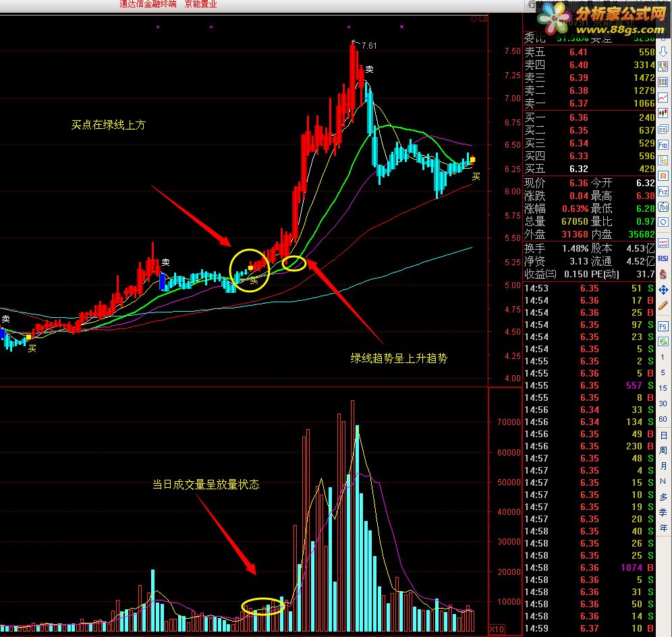Select the 季 quarterly period
This screenshot has width=672, height=637.
point(663,512)
